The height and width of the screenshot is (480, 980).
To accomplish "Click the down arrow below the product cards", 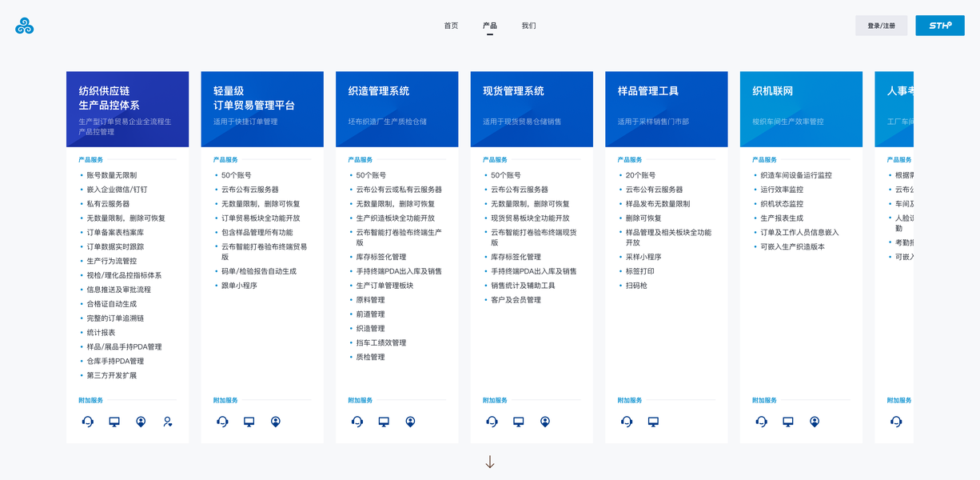I will [x=490, y=462].
